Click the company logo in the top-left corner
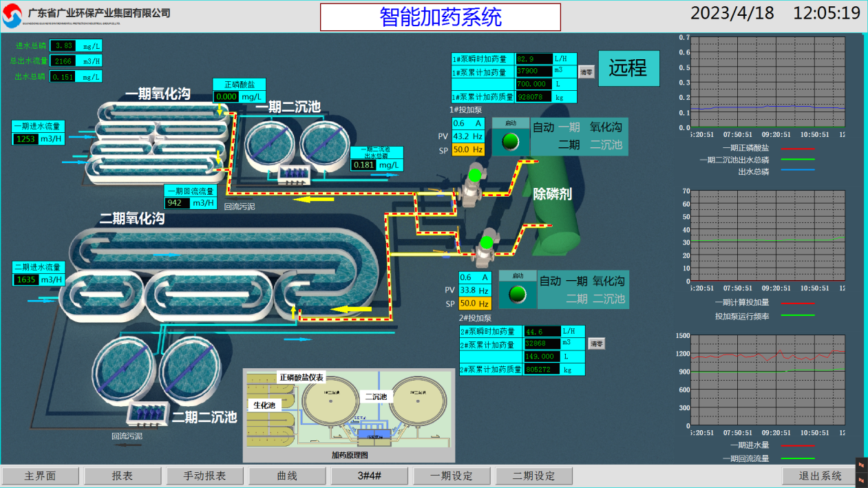This screenshot has width=868, height=488. [x=15, y=12]
